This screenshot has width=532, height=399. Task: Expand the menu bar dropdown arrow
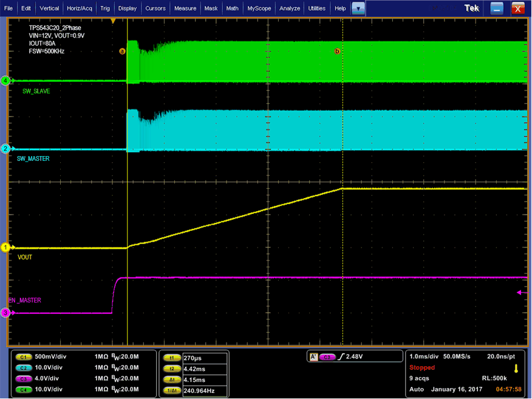[x=359, y=9]
